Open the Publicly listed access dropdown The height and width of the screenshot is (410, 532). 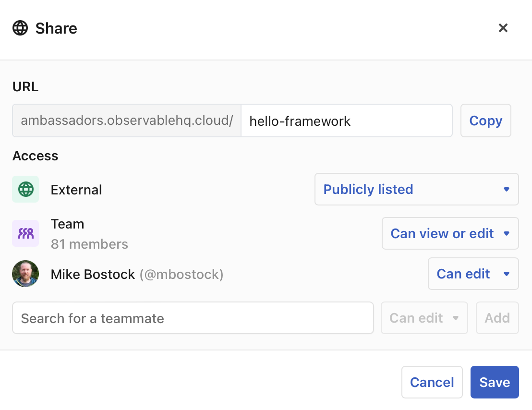(x=416, y=189)
